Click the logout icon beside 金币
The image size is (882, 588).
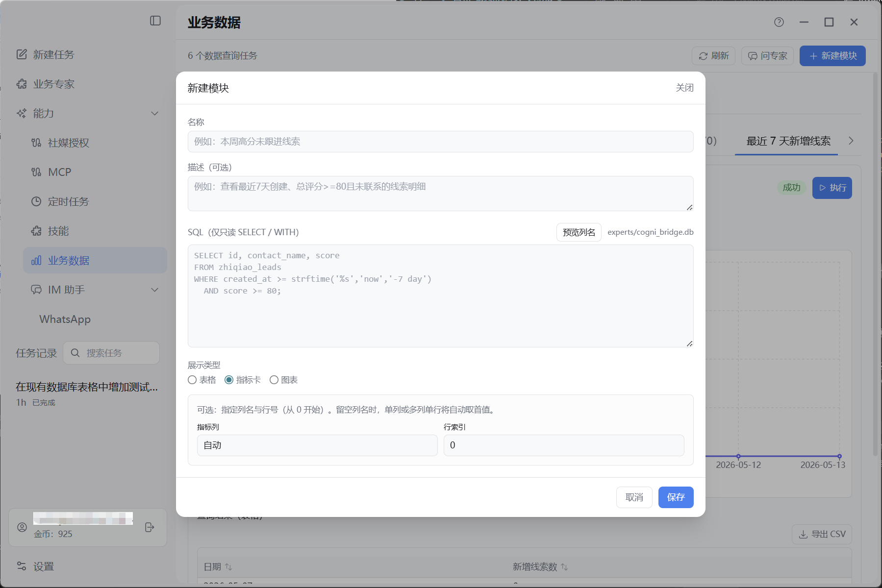pos(150,527)
